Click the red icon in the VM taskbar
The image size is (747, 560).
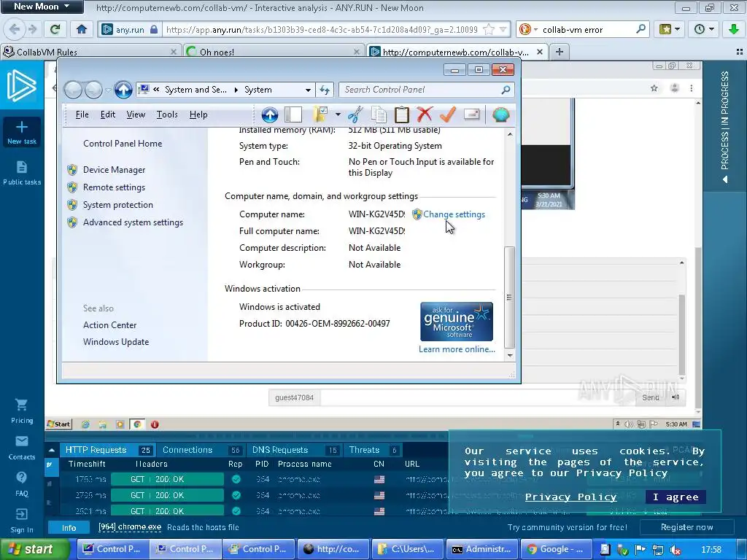(155, 424)
